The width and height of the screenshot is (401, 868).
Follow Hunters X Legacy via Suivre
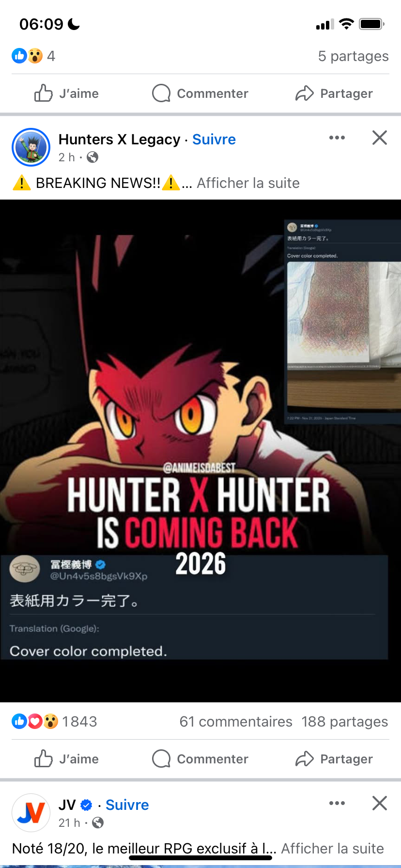point(214,139)
